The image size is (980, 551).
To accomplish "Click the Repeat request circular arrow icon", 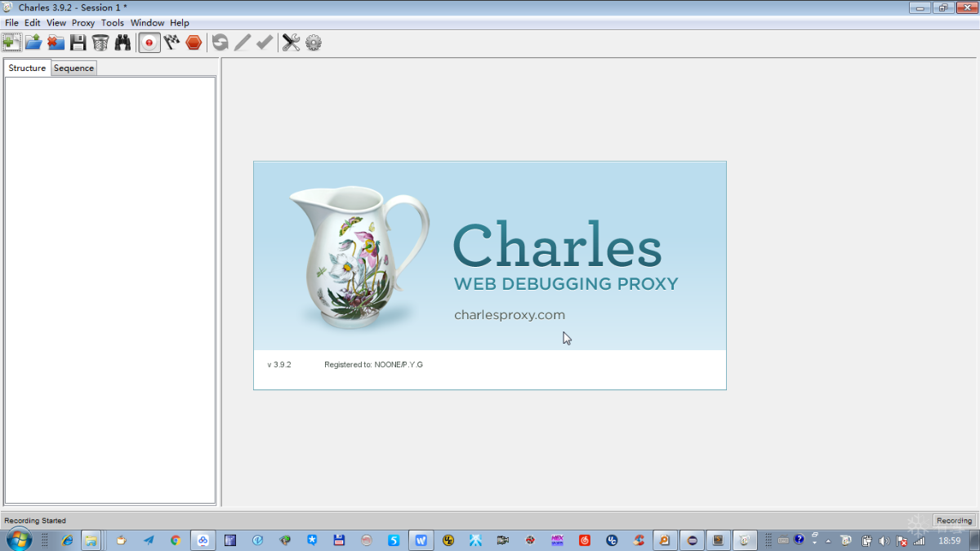I will (220, 42).
